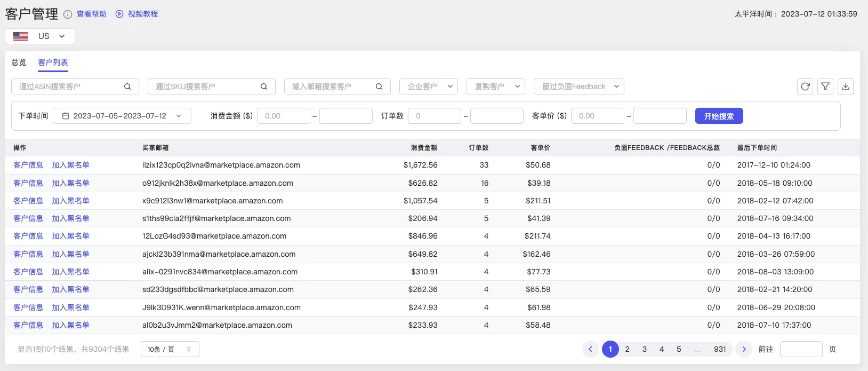868x371 pixels.
Task: Add o912jknlk2h38x customer to blacklist
Action: [70, 183]
